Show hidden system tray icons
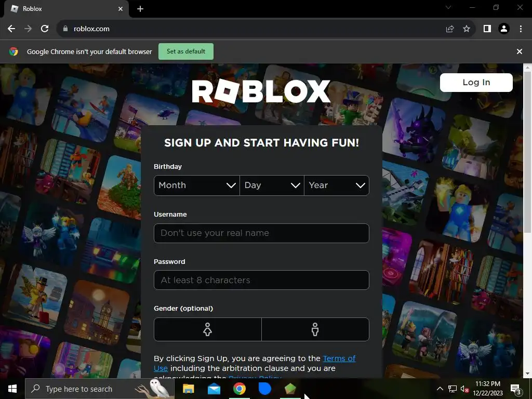The width and height of the screenshot is (532, 399). [x=440, y=389]
